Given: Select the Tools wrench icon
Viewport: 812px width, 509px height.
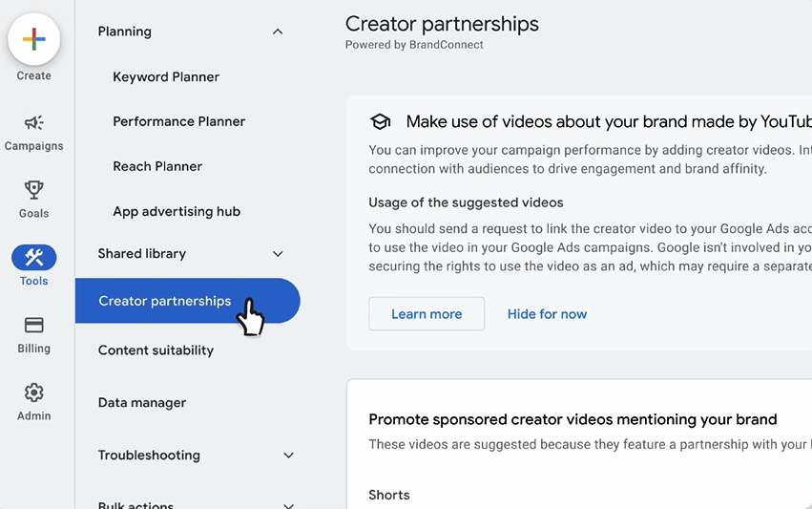Looking at the screenshot, I should tap(33, 257).
